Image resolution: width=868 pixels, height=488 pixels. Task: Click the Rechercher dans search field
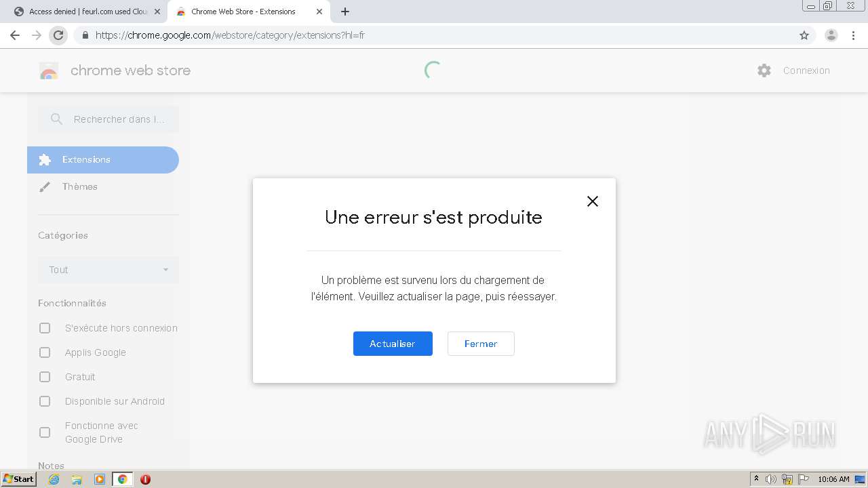[108, 119]
